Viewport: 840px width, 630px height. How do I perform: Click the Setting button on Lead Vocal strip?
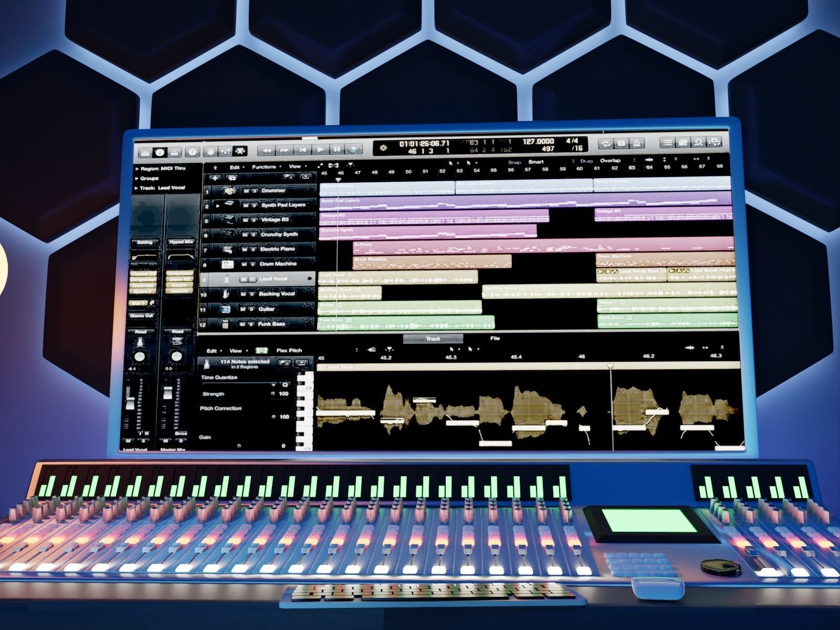click(x=144, y=243)
